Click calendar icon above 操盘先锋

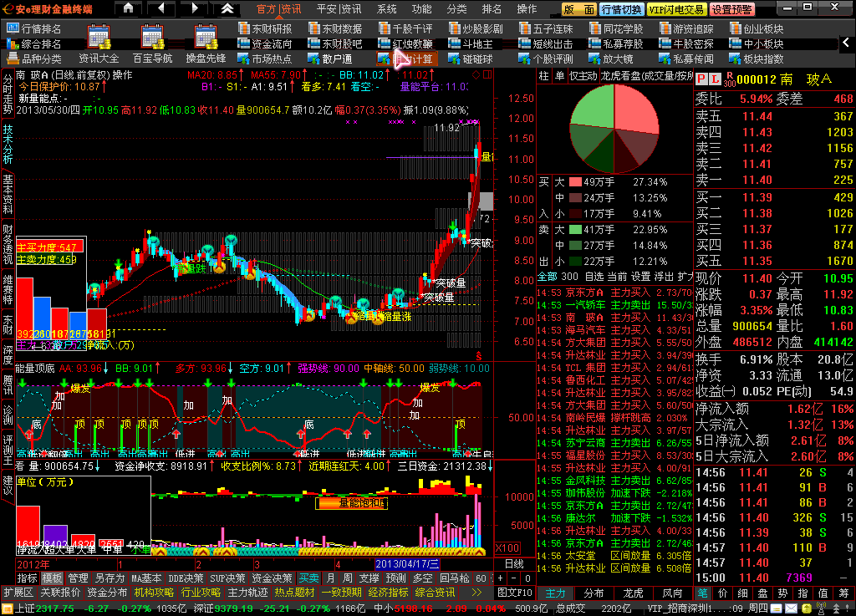(x=206, y=37)
